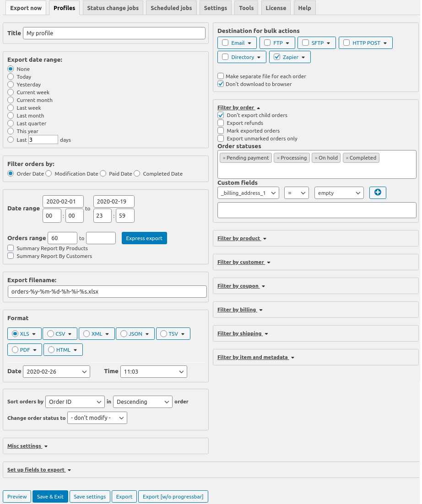Enable the Email destination checkbox

tap(225, 43)
